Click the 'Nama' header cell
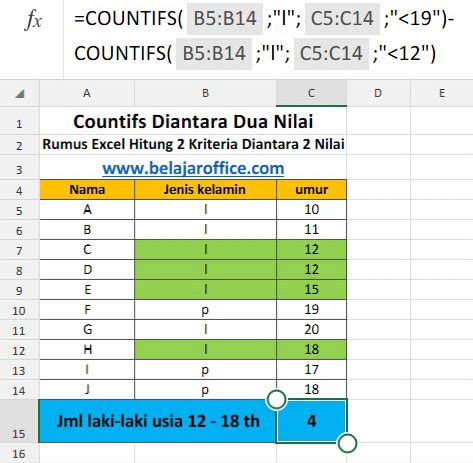Image resolution: width=473 pixels, height=463 pixels. tap(87, 190)
